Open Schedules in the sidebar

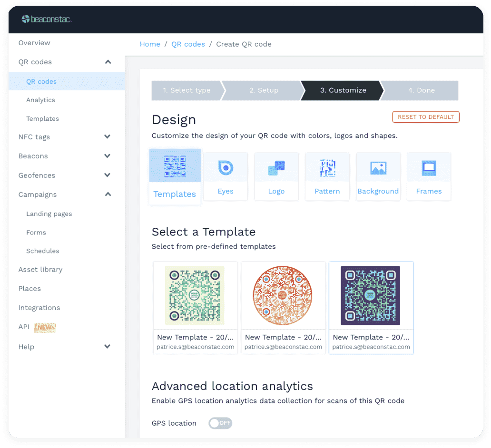[43, 251]
